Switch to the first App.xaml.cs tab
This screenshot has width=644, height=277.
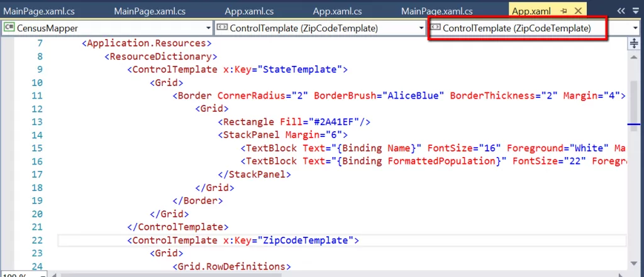250,11
